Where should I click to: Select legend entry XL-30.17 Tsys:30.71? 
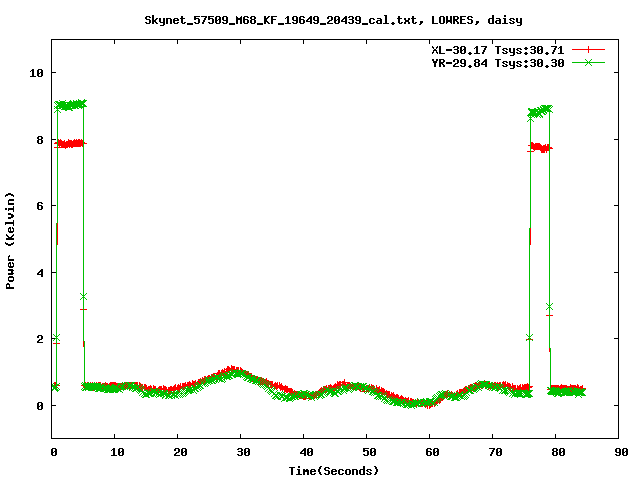[x=498, y=50]
